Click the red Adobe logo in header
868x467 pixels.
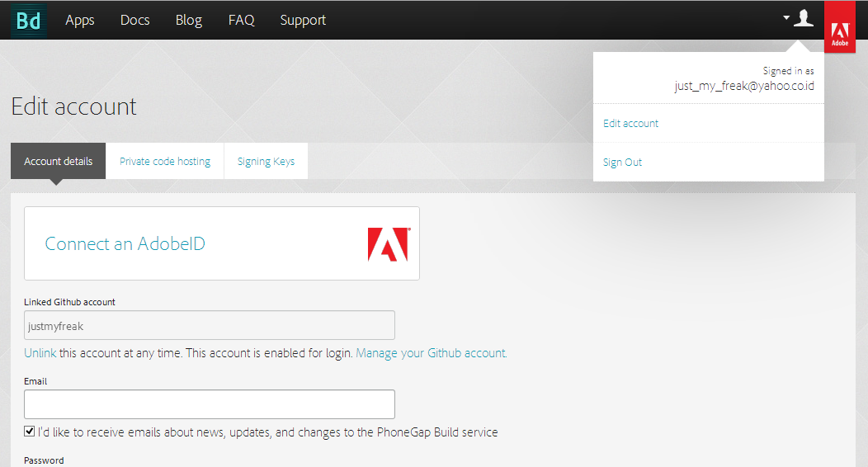(x=840, y=27)
